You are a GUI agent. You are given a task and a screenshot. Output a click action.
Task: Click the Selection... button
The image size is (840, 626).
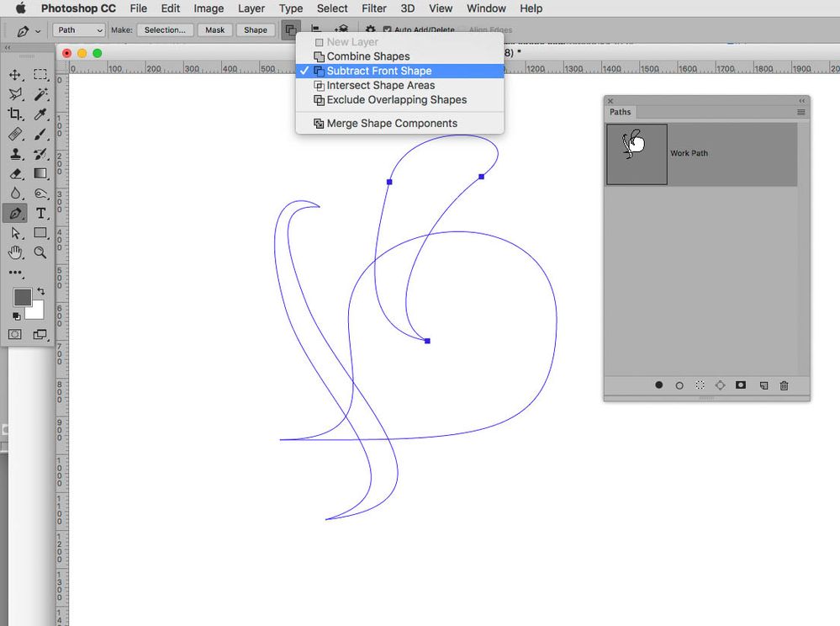165,30
